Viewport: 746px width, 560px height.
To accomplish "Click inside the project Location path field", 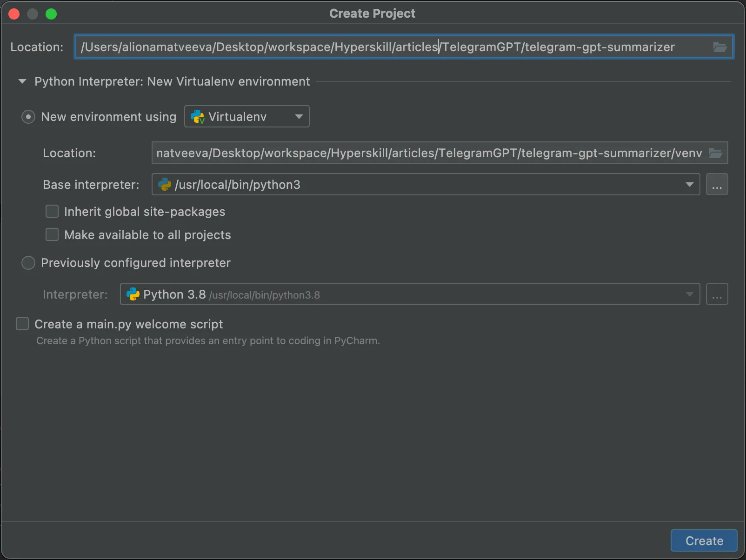I will click(x=372, y=47).
